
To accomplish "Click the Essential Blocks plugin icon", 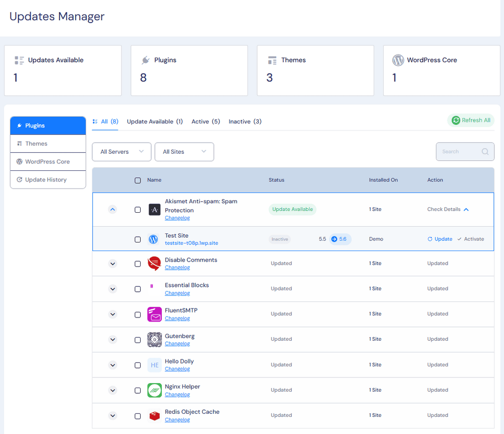I will point(152,286).
